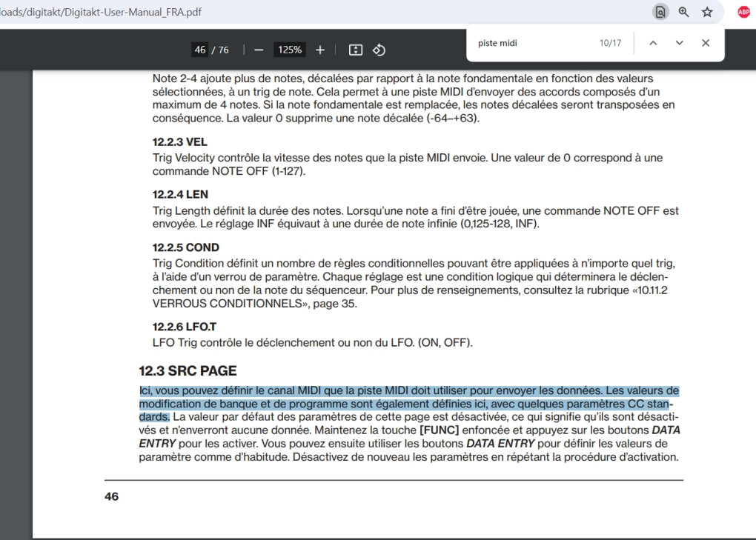This screenshot has height=540, width=756.
Task: Bookmark this page with the star icon
Action: [x=707, y=12]
